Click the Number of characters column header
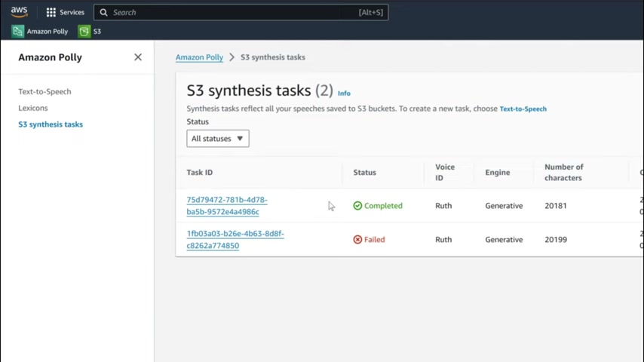The image size is (644, 362). (x=564, y=172)
